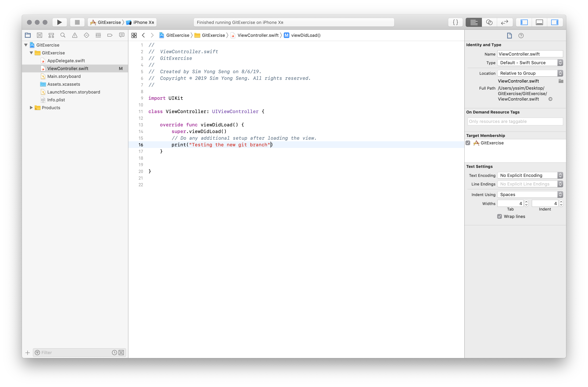Show the Assistant editor
Screen dimensions: 588x387
click(489, 22)
